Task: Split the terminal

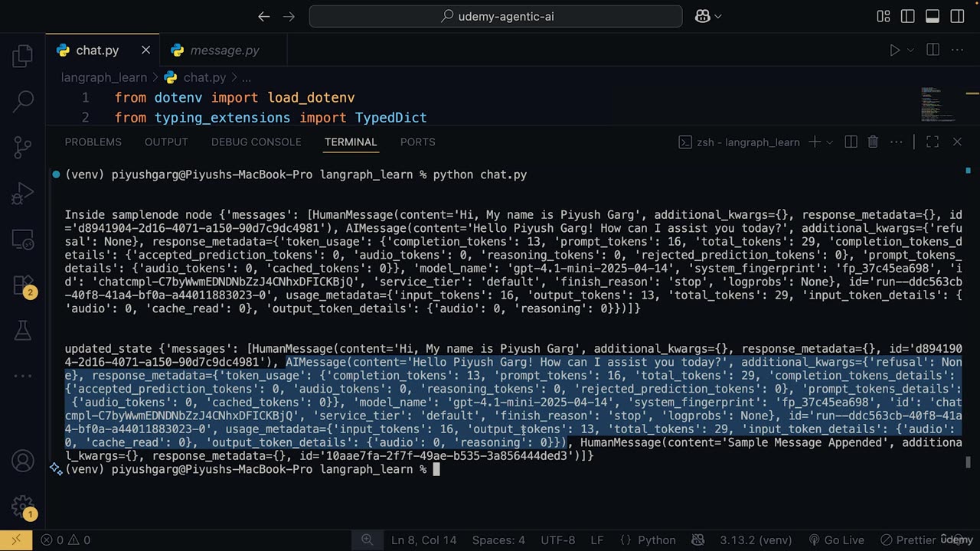Action: tap(851, 142)
